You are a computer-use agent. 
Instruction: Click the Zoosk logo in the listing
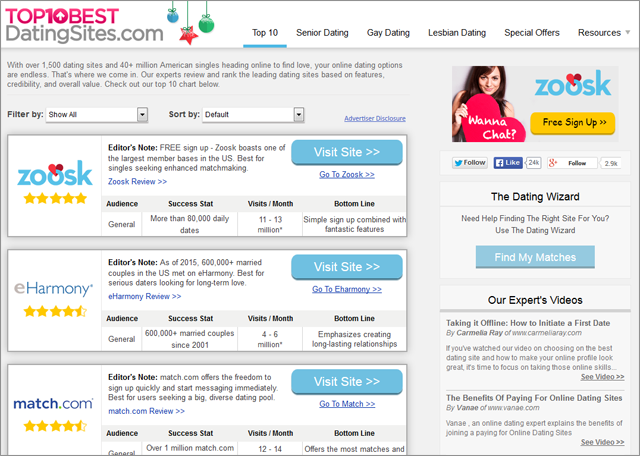coord(53,174)
